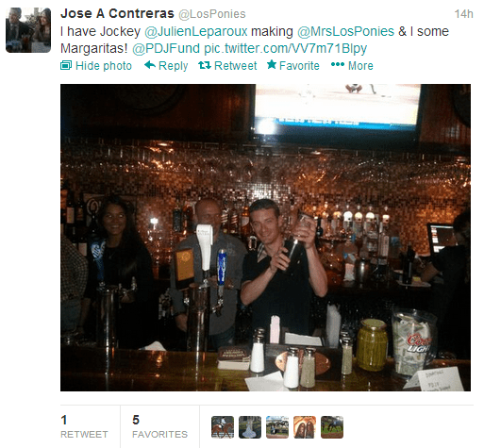
Task: Toggle the Hide photo text
Action: (x=104, y=66)
